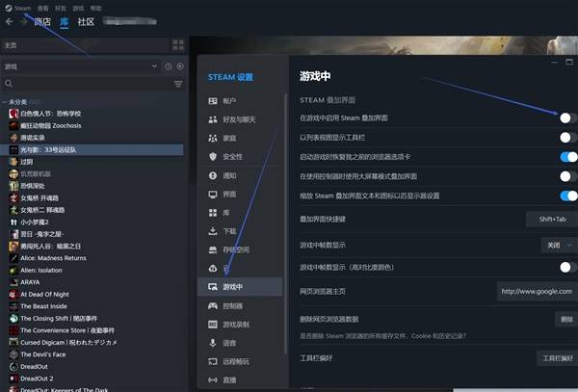Go forward with the right arrow
Image resolution: width=578 pixels, height=392 pixels.
click(23, 22)
